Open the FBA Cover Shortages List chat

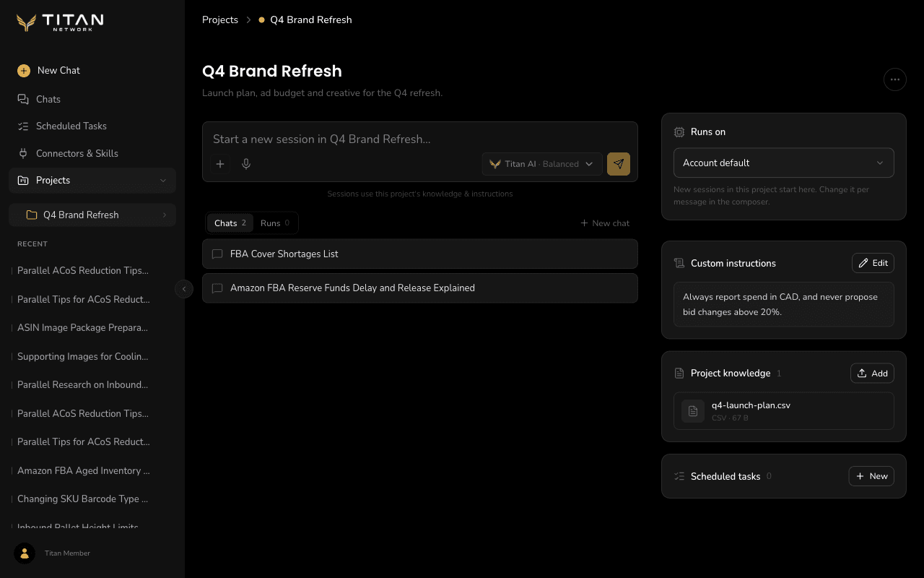coord(420,254)
